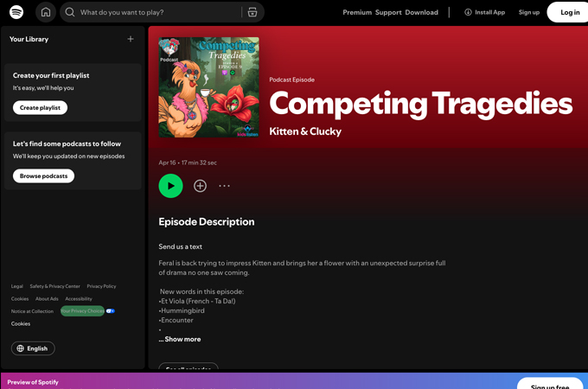The image size is (588, 389).
Task: Click 'Create your first playlist' text
Action: 51,75
